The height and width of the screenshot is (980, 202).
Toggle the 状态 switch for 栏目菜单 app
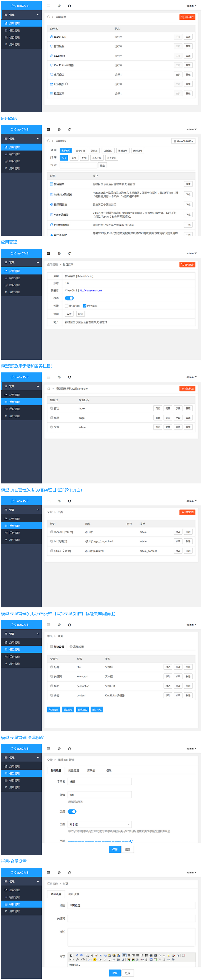pyautogui.click(x=69, y=298)
